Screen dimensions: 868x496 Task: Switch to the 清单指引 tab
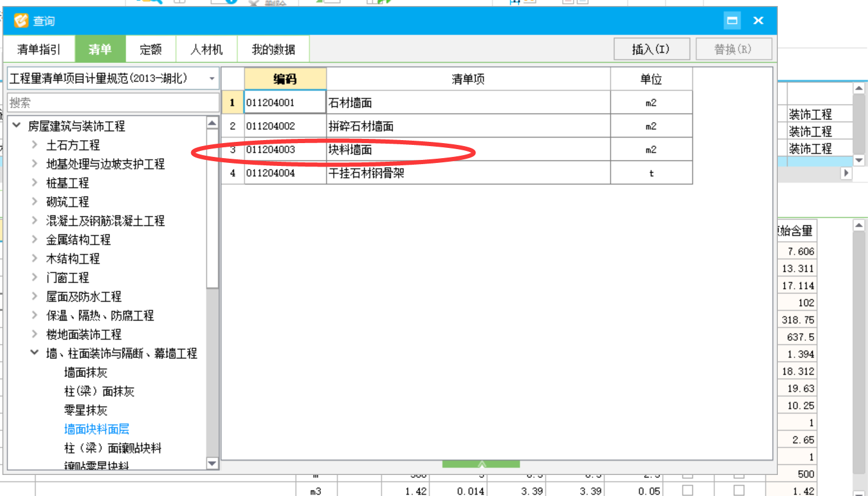39,49
